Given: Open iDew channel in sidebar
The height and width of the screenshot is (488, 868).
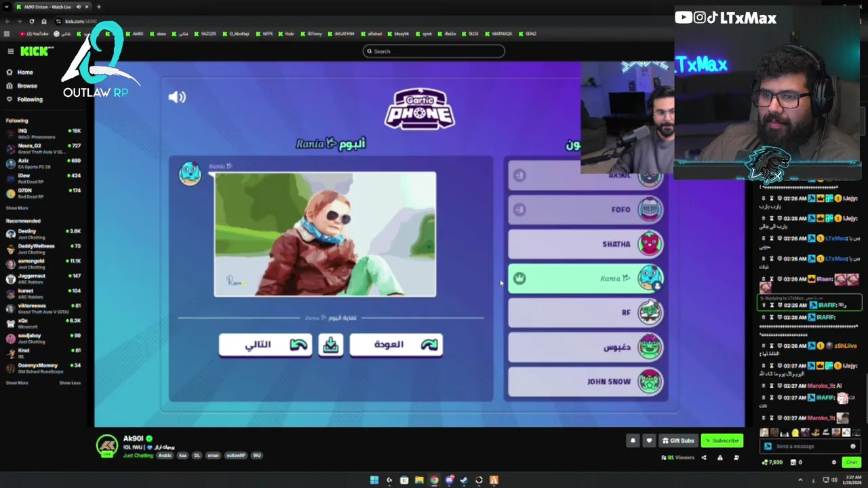Looking at the screenshot, I should 43,178.
